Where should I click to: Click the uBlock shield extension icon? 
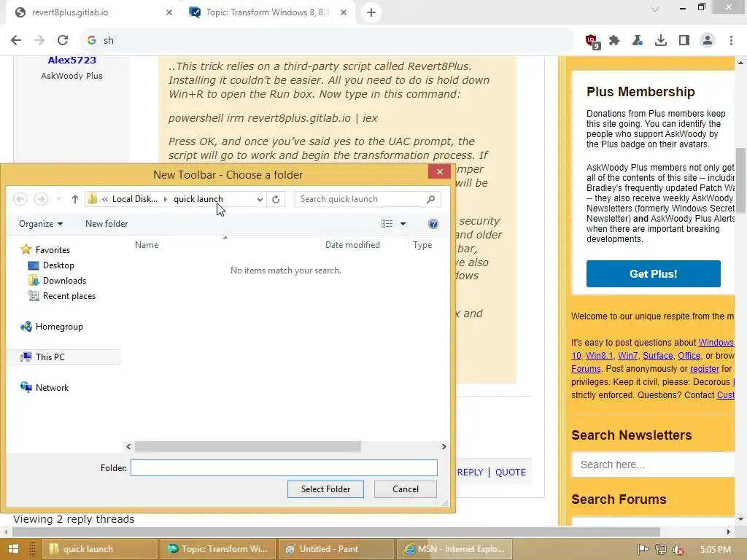click(592, 41)
